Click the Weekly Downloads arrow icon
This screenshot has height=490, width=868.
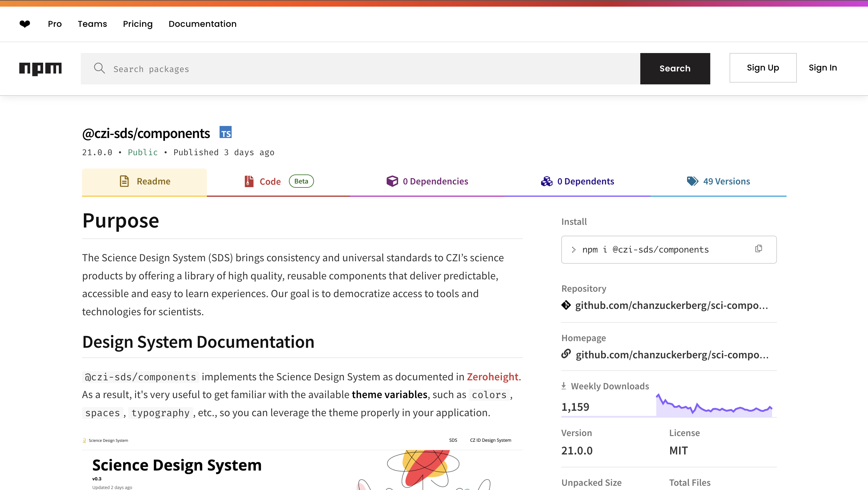564,386
